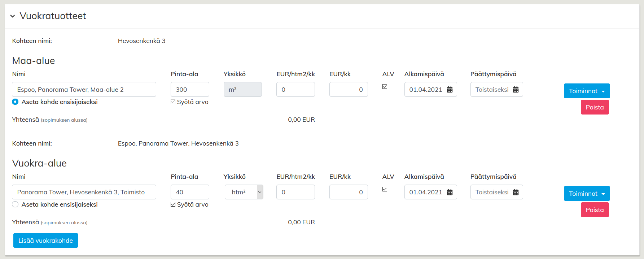Click EUR/htm2/kk field in Maa-alue row

click(295, 90)
